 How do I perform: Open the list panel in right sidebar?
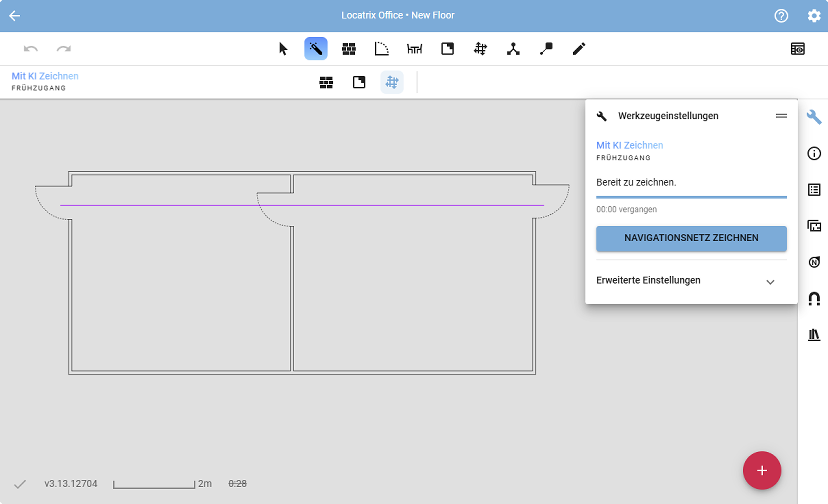(814, 190)
